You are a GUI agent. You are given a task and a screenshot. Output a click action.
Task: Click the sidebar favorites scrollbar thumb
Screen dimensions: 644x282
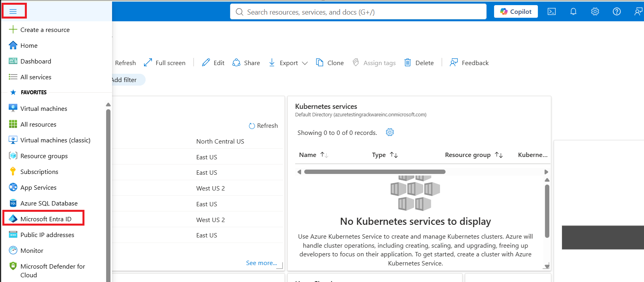pyautogui.click(x=108, y=195)
